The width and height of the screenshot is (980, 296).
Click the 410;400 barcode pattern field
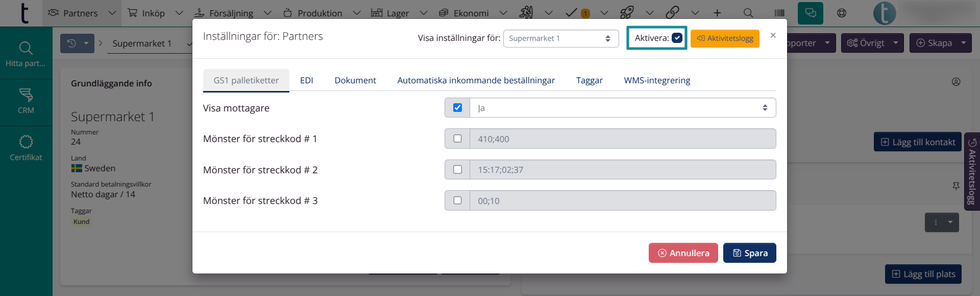(623, 139)
